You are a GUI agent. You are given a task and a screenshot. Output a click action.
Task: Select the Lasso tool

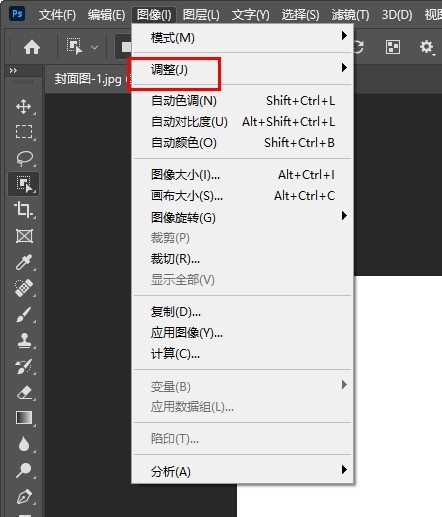24,158
